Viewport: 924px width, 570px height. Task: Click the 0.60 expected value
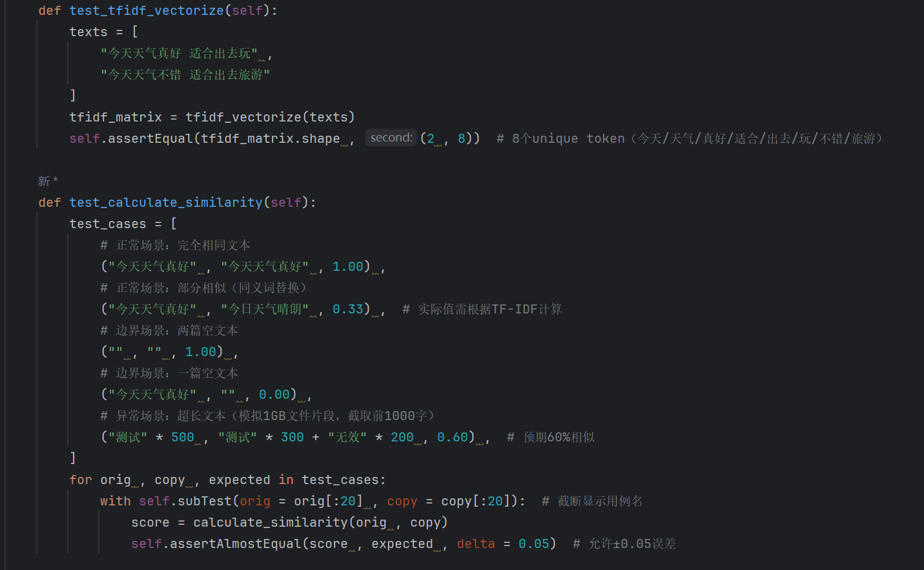[453, 437]
